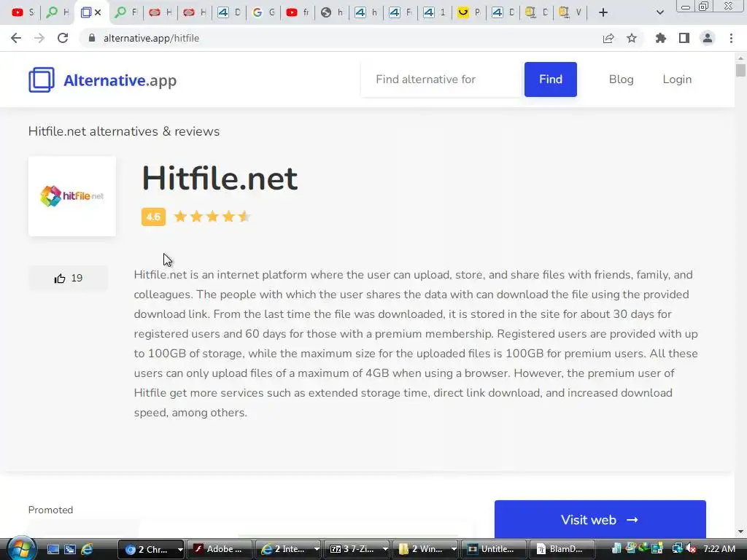747x560 pixels.
Task: Click Show Desktop quick launch icon
Action: click(53, 549)
